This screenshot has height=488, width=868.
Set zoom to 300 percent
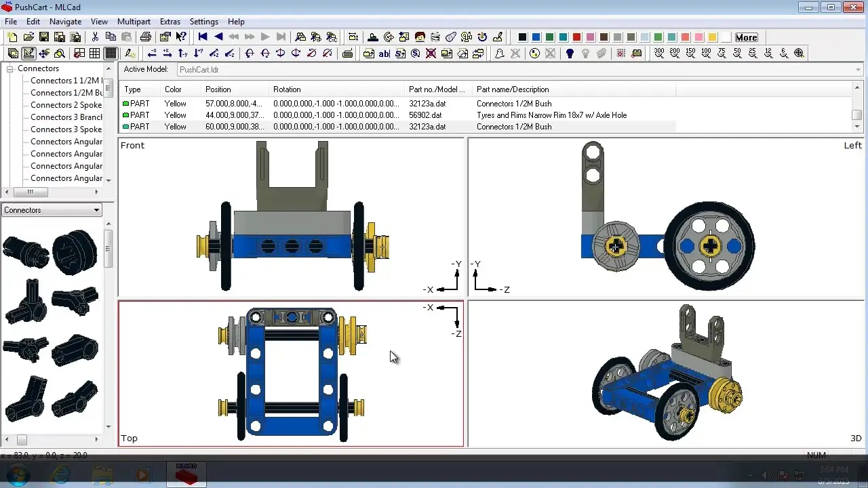(659, 53)
